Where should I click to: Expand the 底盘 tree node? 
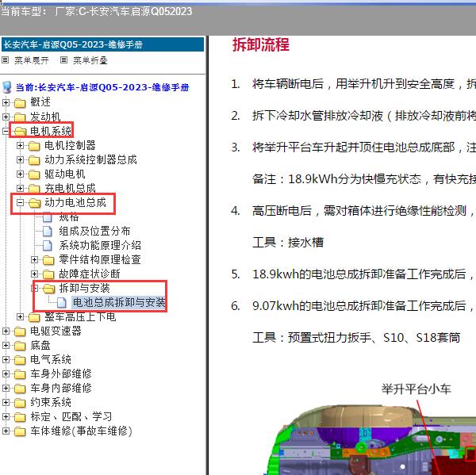6,346
